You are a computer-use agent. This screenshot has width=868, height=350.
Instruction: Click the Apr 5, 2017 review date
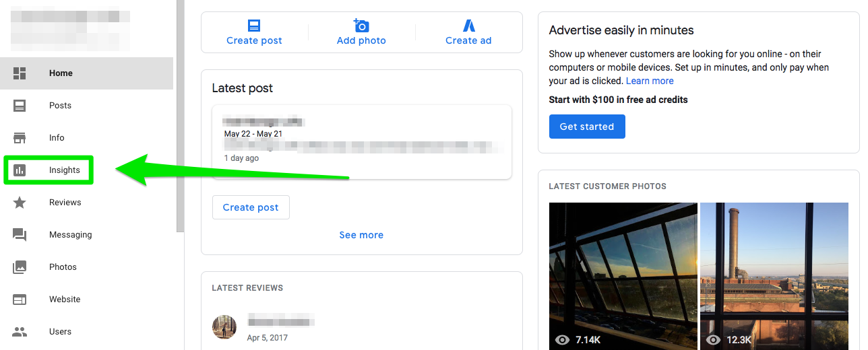click(x=268, y=338)
